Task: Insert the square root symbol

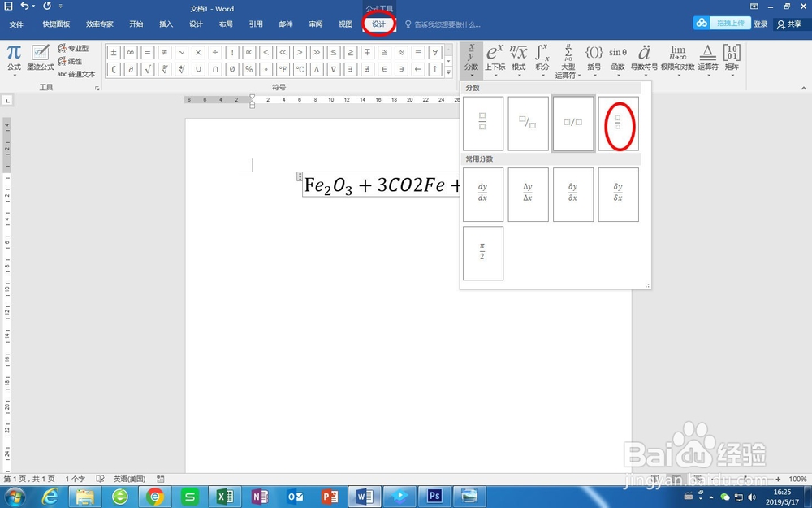Action: coord(147,69)
